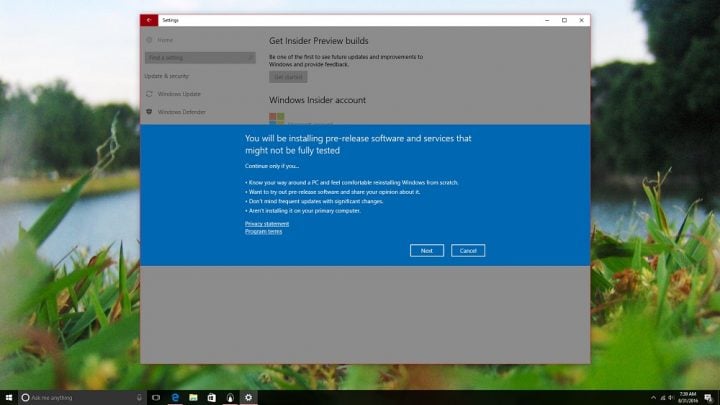Click the 'Windows Insider account' heading
The height and width of the screenshot is (405, 720).
[317, 100]
